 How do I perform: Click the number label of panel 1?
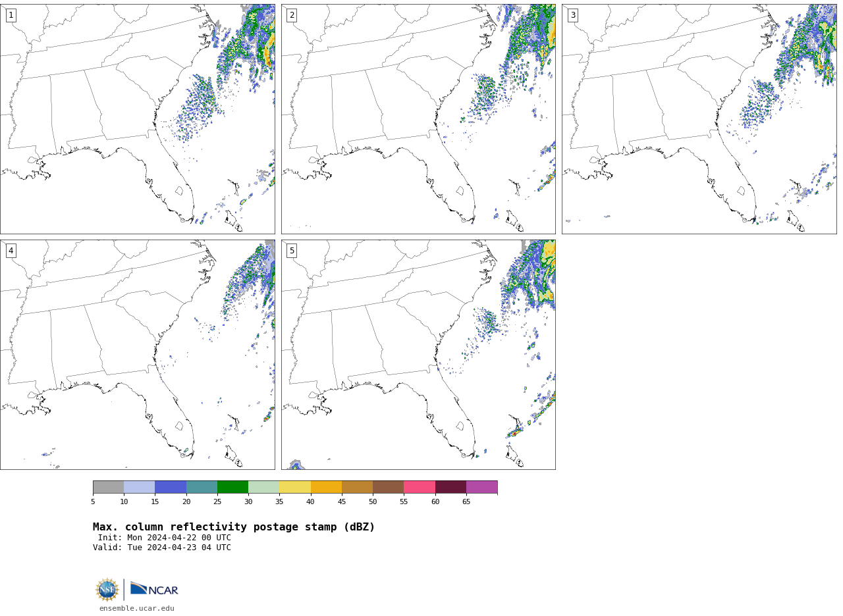[x=11, y=15]
